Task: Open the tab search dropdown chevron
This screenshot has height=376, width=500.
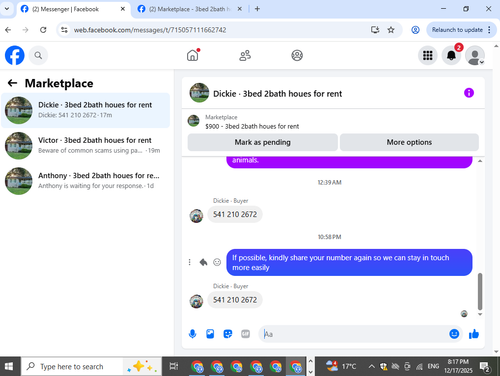Action: tap(7, 9)
